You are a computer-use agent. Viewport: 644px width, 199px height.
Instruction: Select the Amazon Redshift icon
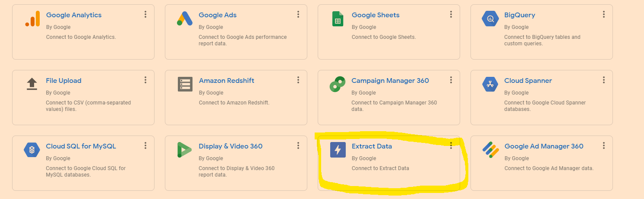[x=185, y=84]
